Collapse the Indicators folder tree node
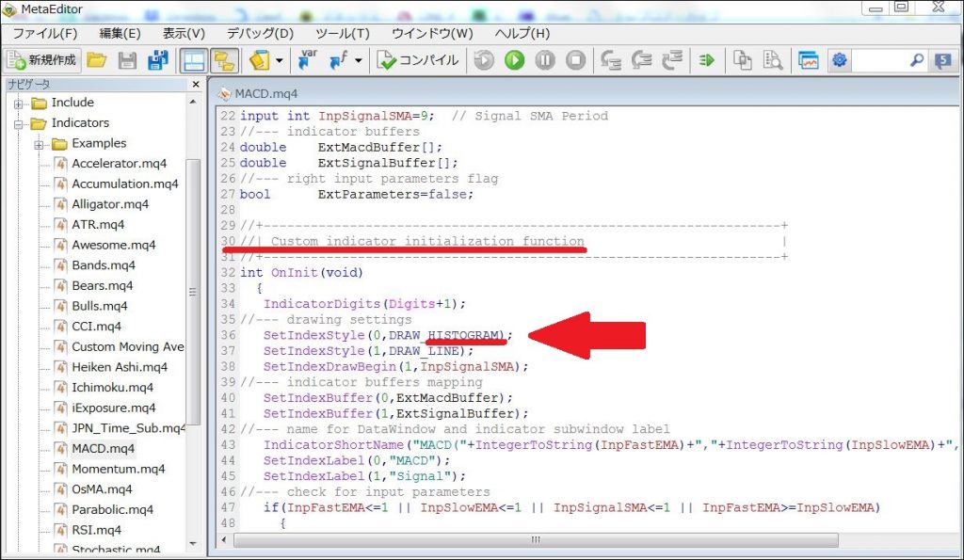Image resolution: width=964 pixels, height=560 pixels. (x=19, y=123)
